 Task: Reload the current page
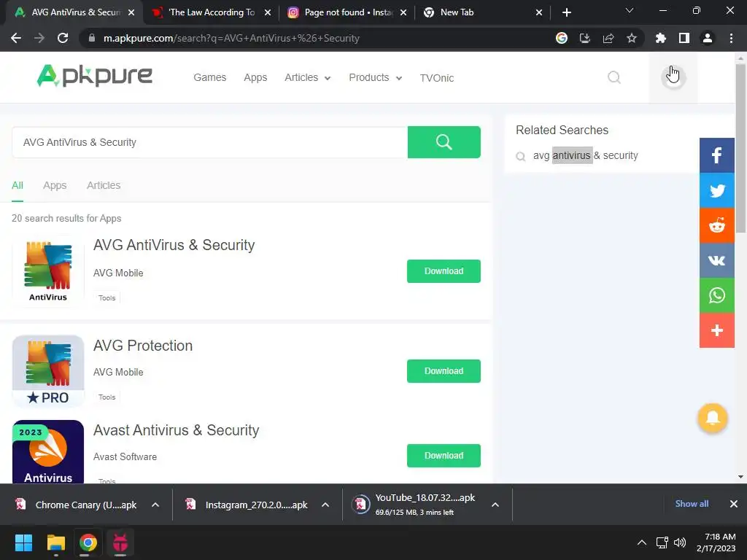click(63, 38)
